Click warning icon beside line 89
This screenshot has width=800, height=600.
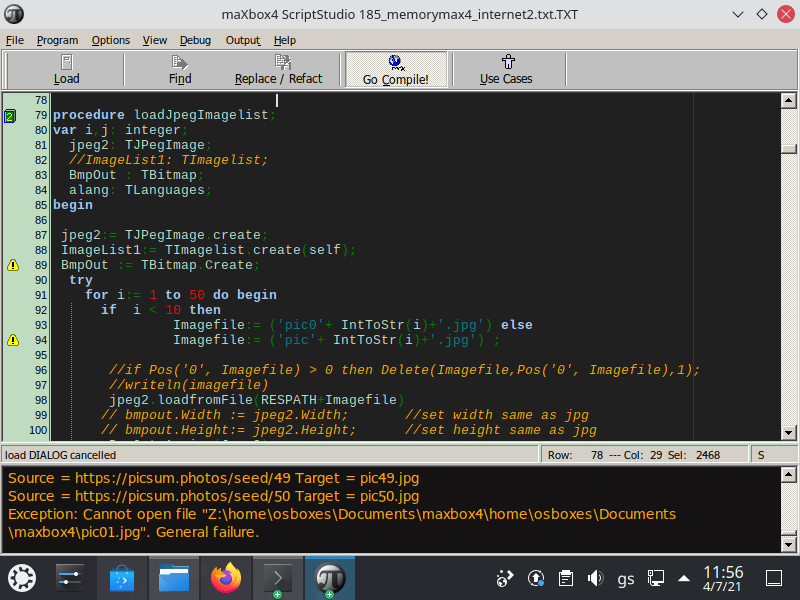point(13,265)
